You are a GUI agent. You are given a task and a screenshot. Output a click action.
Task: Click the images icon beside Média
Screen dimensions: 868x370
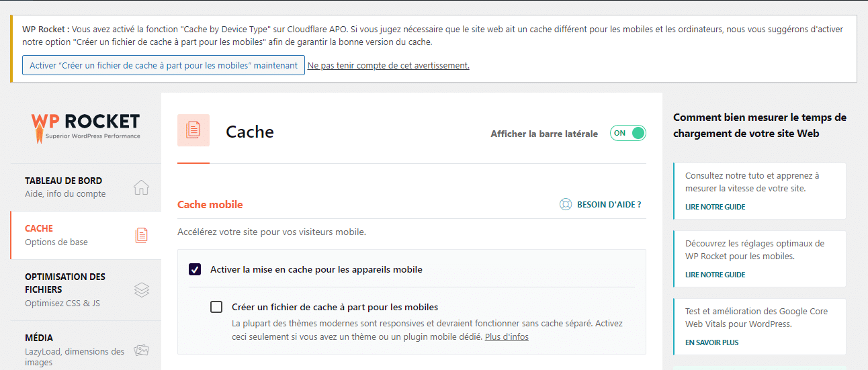click(x=141, y=350)
